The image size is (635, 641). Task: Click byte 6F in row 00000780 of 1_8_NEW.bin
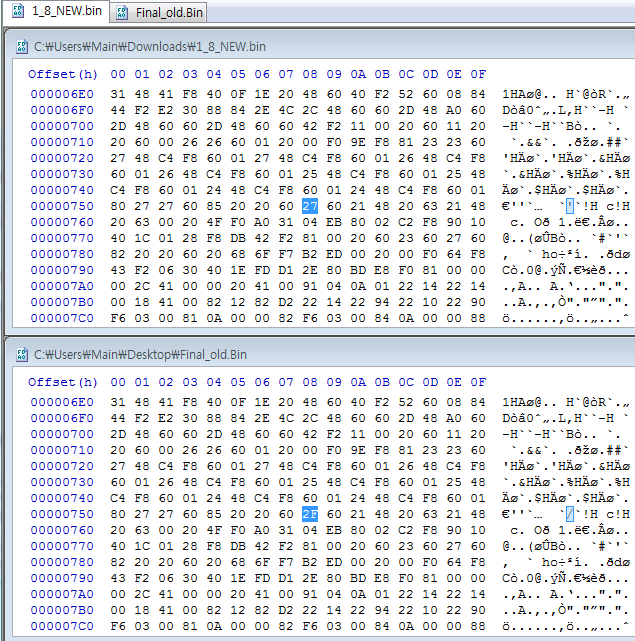(262, 254)
